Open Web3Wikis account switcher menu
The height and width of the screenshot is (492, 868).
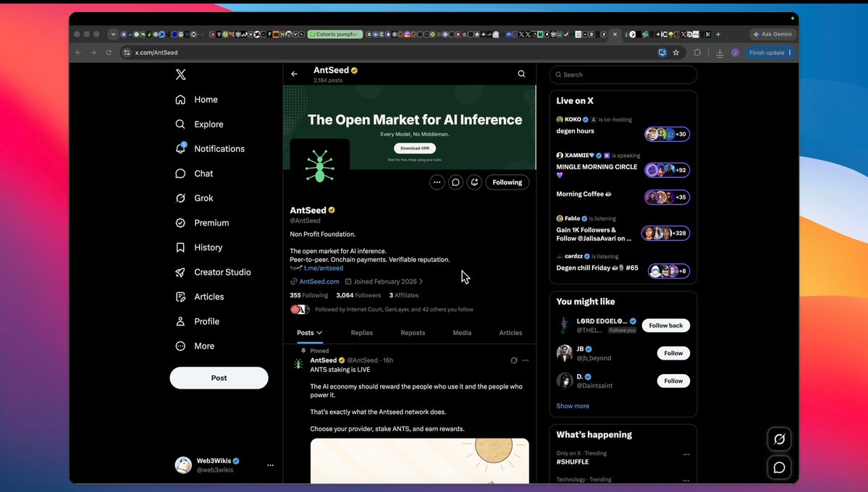[270, 465]
